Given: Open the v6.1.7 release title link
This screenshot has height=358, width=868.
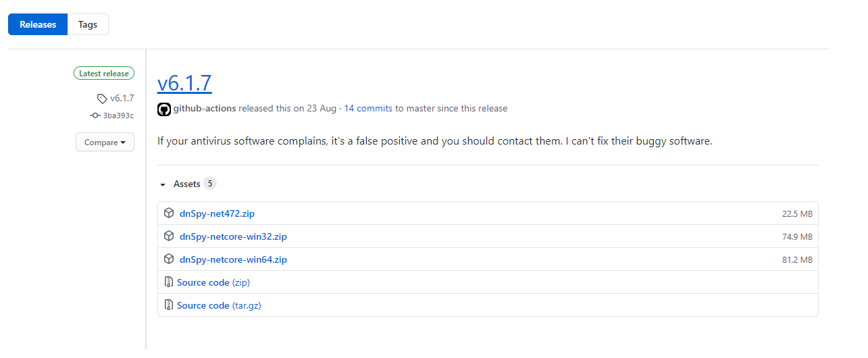Looking at the screenshot, I should point(184,82).
